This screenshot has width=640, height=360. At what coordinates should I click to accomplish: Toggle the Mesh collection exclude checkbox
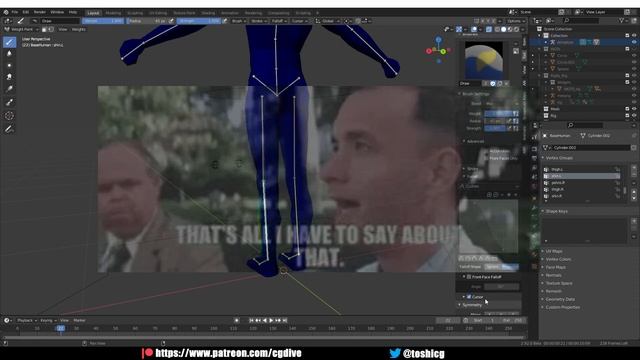627,109
